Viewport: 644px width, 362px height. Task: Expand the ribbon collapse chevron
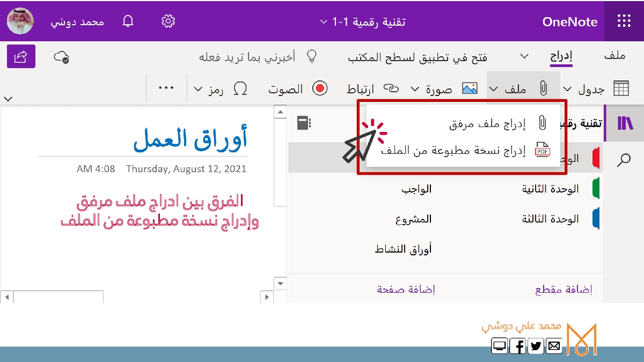pyautogui.click(x=8, y=99)
